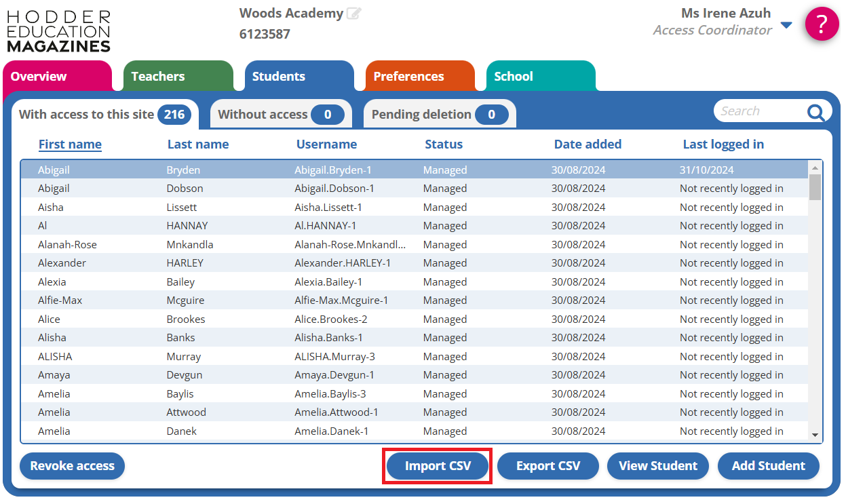The width and height of the screenshot is (846, 504).
Task: View the Pending deletion list
Action: pyautogui.click(x=439, y=115)
